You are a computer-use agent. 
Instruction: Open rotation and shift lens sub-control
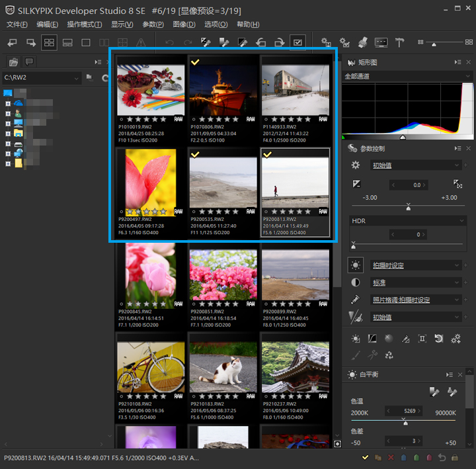439,339
